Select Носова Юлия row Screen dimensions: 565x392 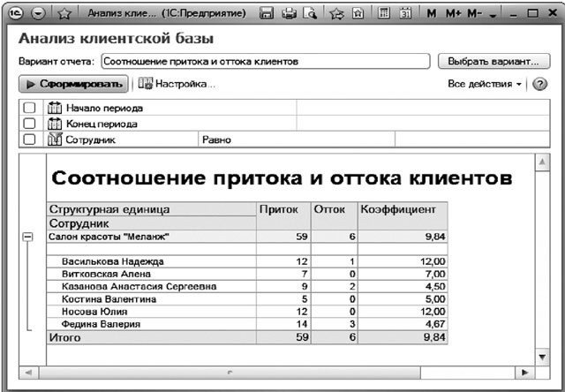point(247,312)
